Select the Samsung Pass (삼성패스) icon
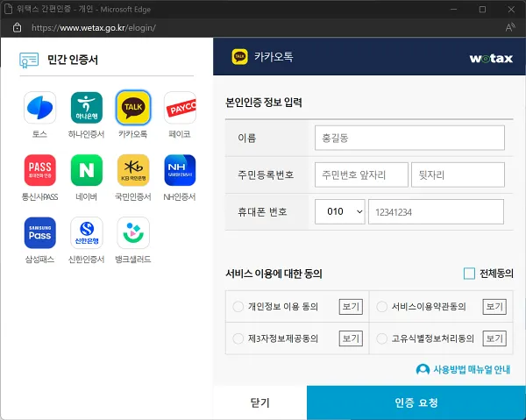Image resolution: width=526 pixels, height=420 pixels. point(40,233)
